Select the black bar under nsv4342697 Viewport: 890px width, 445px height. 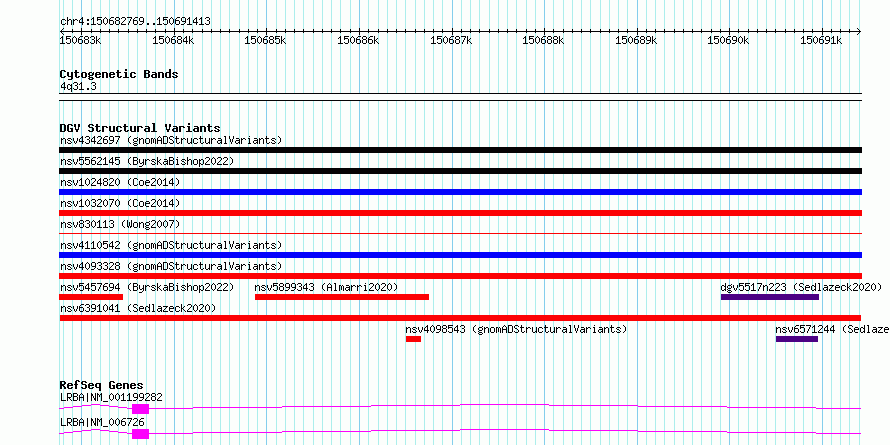tap(460, 150)
